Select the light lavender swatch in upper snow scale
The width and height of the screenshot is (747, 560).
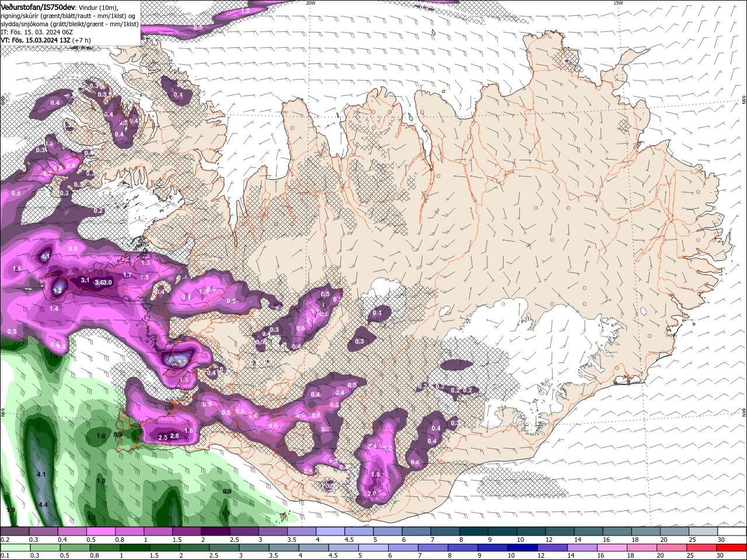pos(330,532)
